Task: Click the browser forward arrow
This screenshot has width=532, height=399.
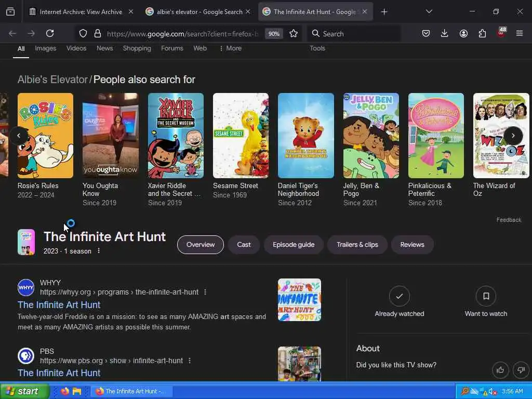Action: [x=31, y=33]
